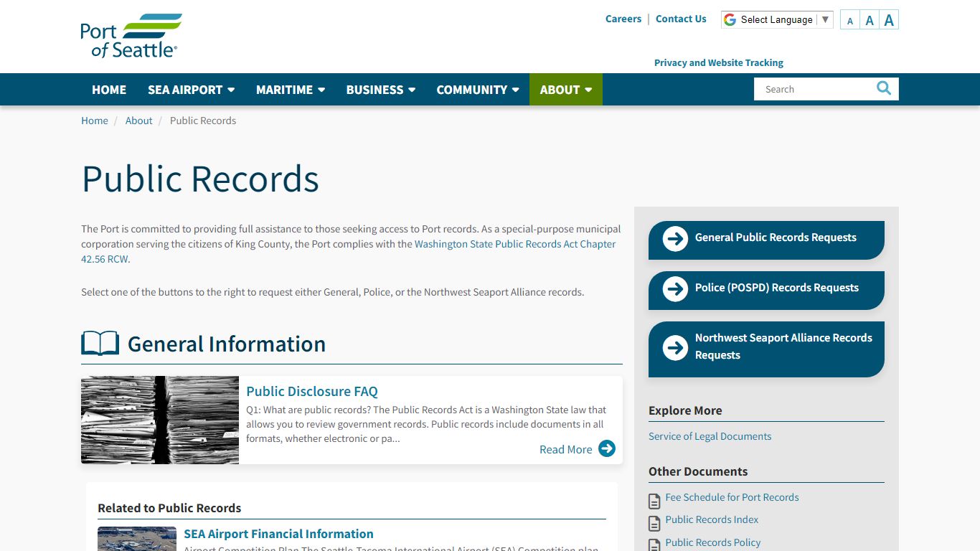Click document icon beside Public Records Index
Viewport: 980px width, 551px height.
[654, 523]
